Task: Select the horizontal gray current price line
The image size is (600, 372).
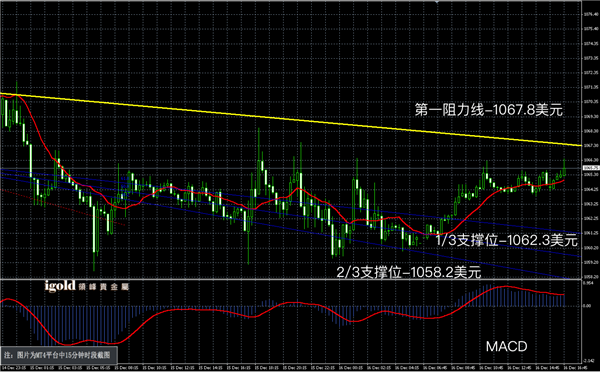Action: point(291,168)
